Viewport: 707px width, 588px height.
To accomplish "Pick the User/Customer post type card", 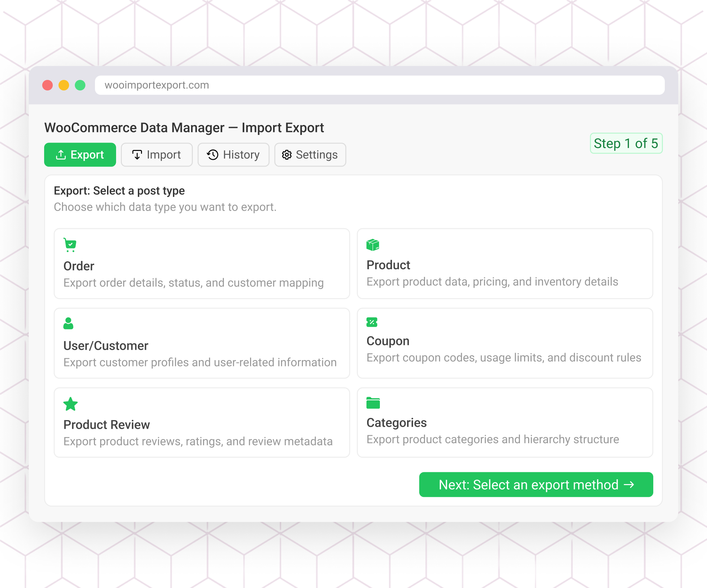I will pos(202,343).
